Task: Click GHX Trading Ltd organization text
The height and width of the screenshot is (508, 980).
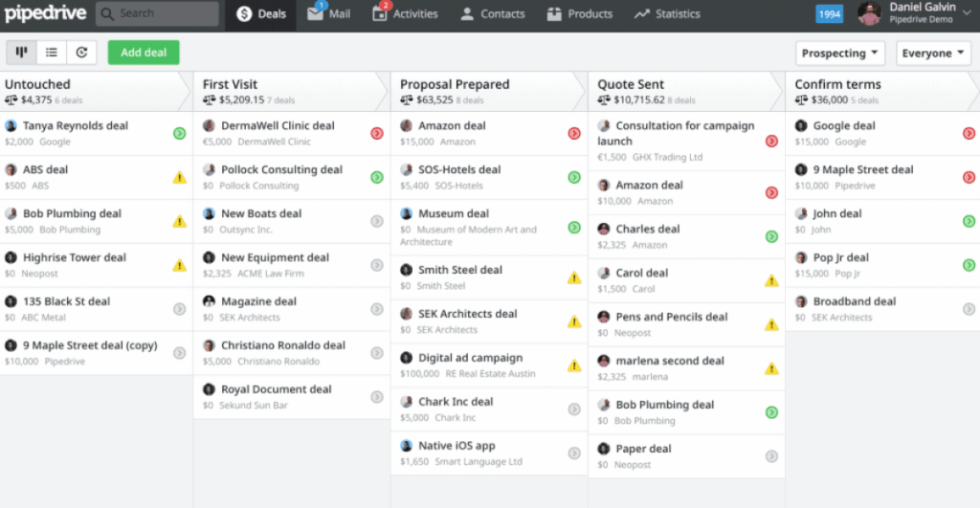Action: (x=667, y=158)
